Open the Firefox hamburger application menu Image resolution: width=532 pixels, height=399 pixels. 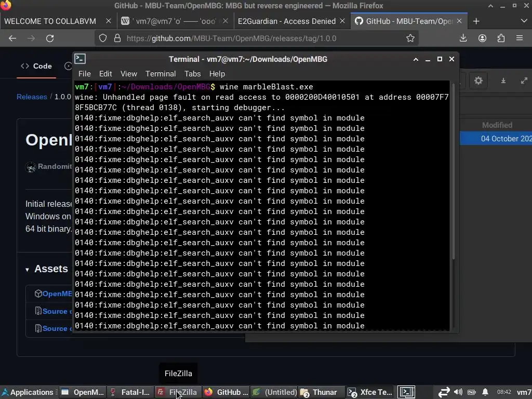(520, 38)
